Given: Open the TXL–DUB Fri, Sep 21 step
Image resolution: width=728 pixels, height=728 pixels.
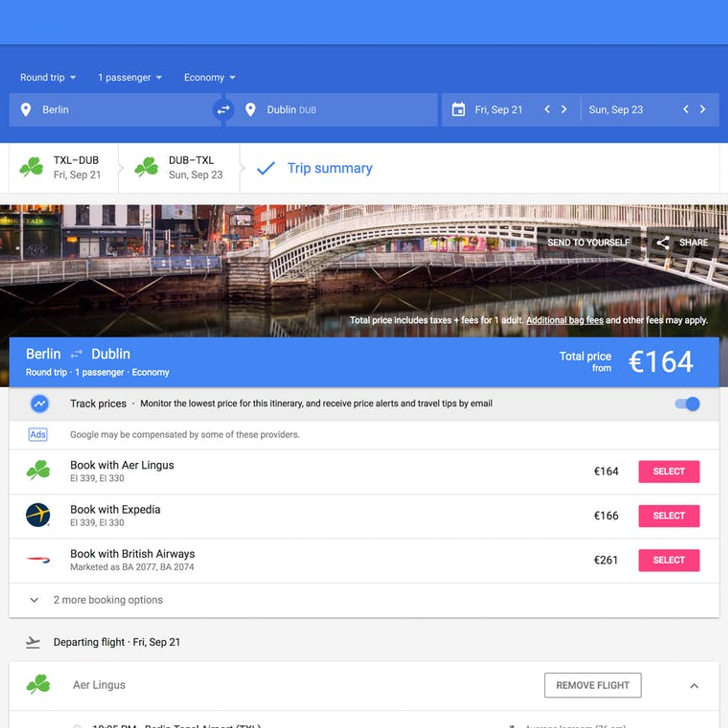Looking at the screenshot, I should tap(64, 167).
